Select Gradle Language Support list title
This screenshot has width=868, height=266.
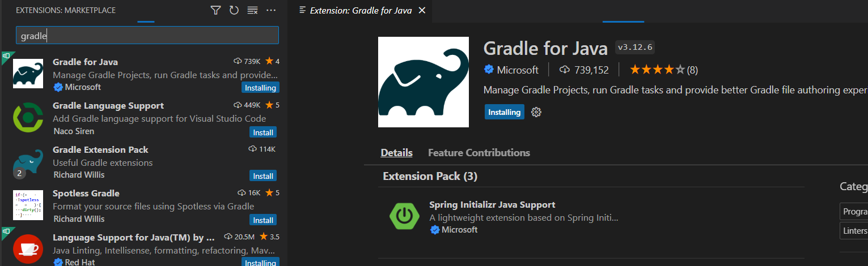108,106
